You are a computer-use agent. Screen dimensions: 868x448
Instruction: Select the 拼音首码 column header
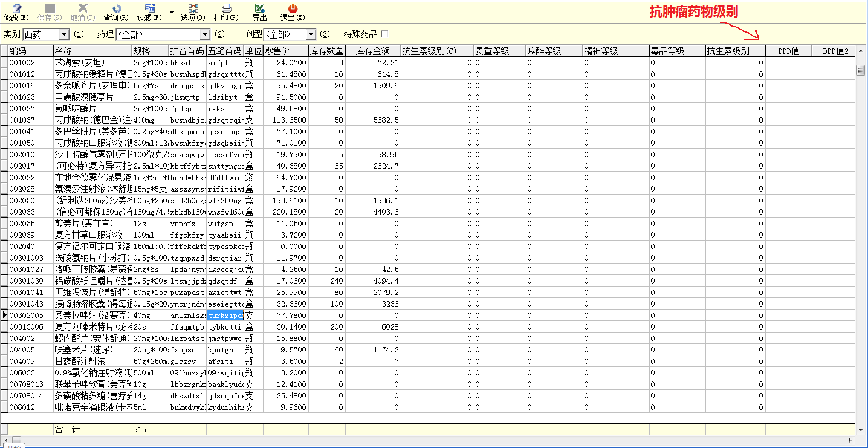pos(187,51)
